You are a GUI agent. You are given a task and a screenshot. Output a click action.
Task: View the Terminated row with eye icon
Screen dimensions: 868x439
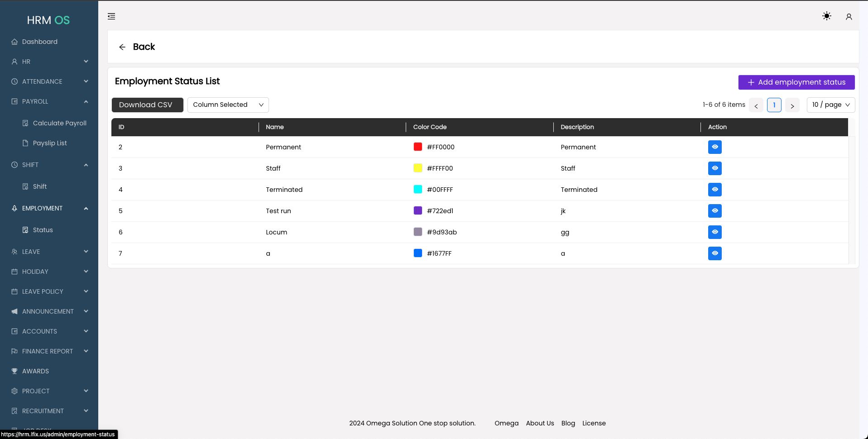click(715, 190)
